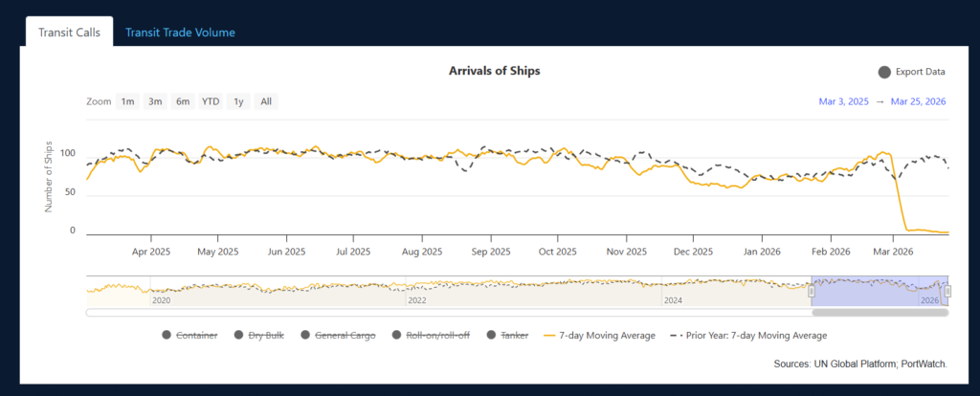This screenshot has height=396, width=980.
Task: Click the Export Data circle icon
Action: click(x=884, y=72)
